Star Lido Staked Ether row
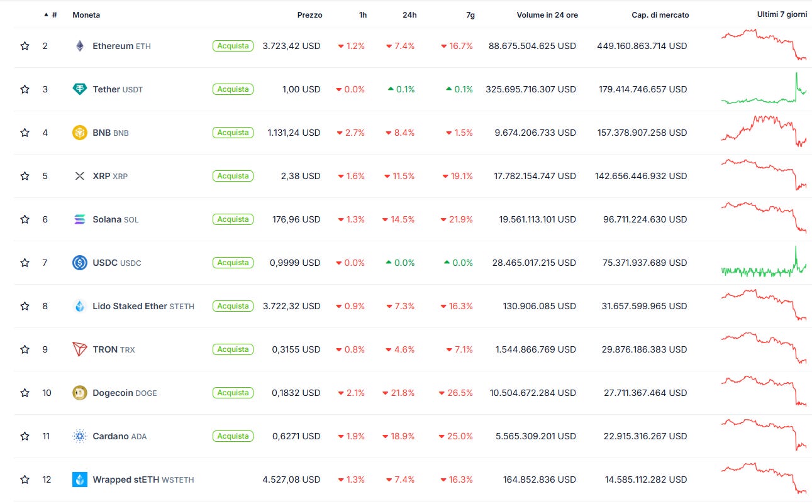The width and height of the screenshot is (812, 504). coord(25,306)
